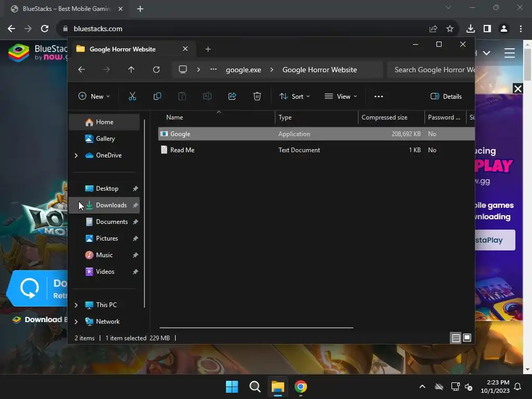Open the View dropdown
This screenshot has width=532, height=399.
pyautogui.click(x=341, y=96)
